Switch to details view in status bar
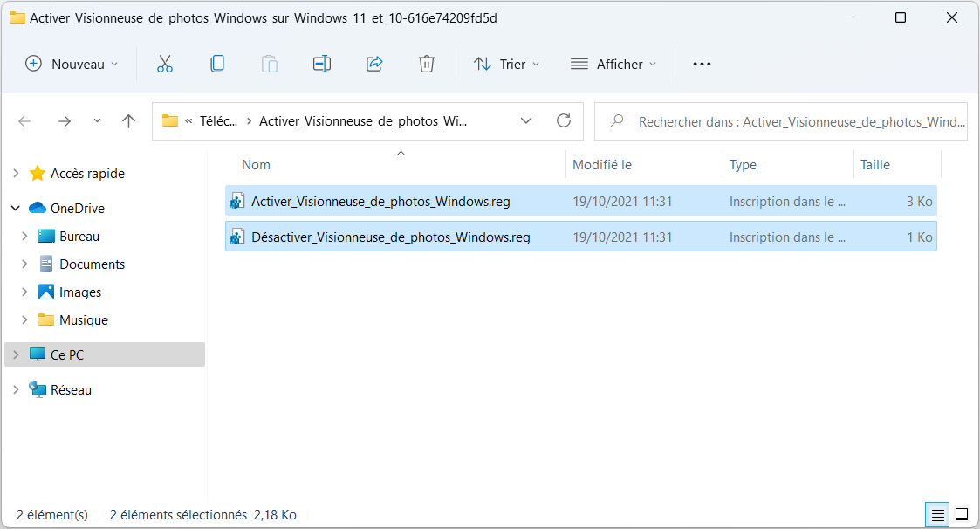Viewport: 980px width, 529px height. (x=937, y=515)
